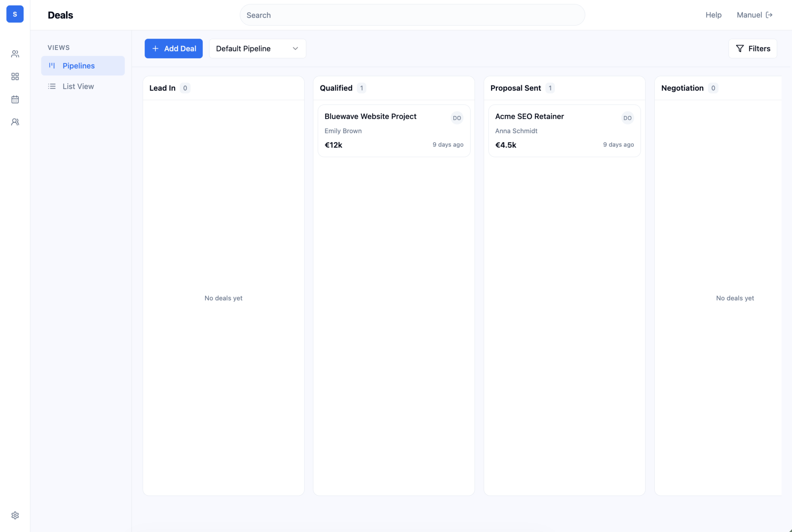Expand the Default Pipeline dropdown
The width and height of the screenshot is (792, 532).
coord(257,49)
